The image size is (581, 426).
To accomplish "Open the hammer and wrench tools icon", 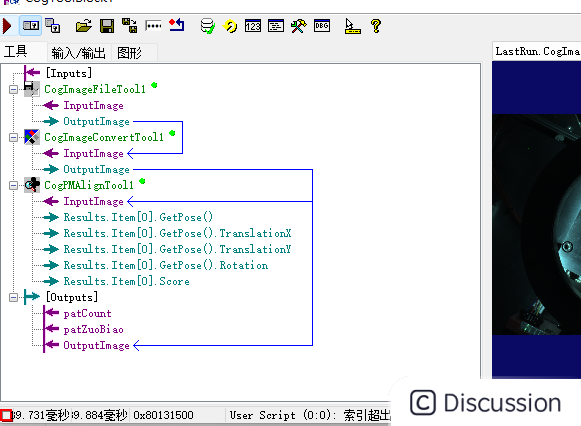I will click(x=299, y=26).
